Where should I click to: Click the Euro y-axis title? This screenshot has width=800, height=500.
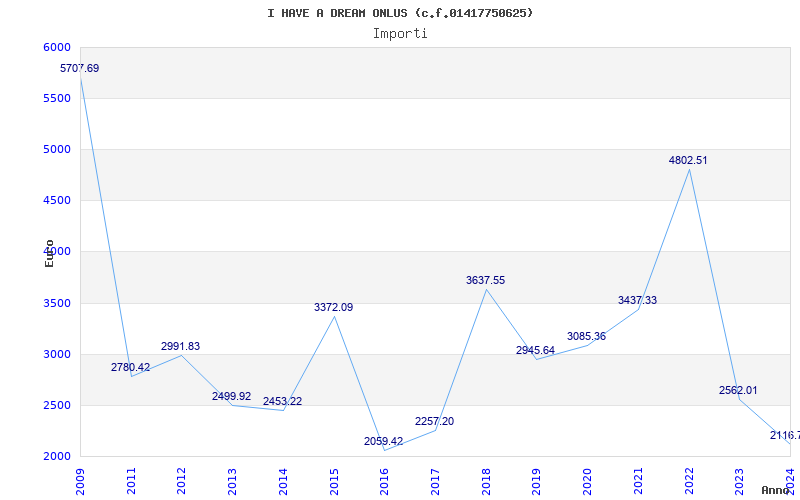pyautogui.click(x=49, y=254)
